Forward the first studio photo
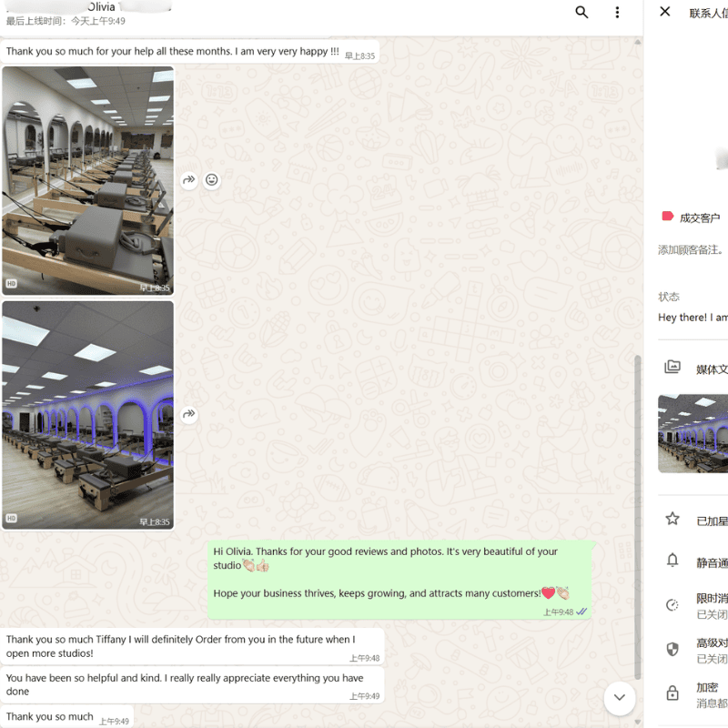Screen dimensions: 728x728 point(189,180)
